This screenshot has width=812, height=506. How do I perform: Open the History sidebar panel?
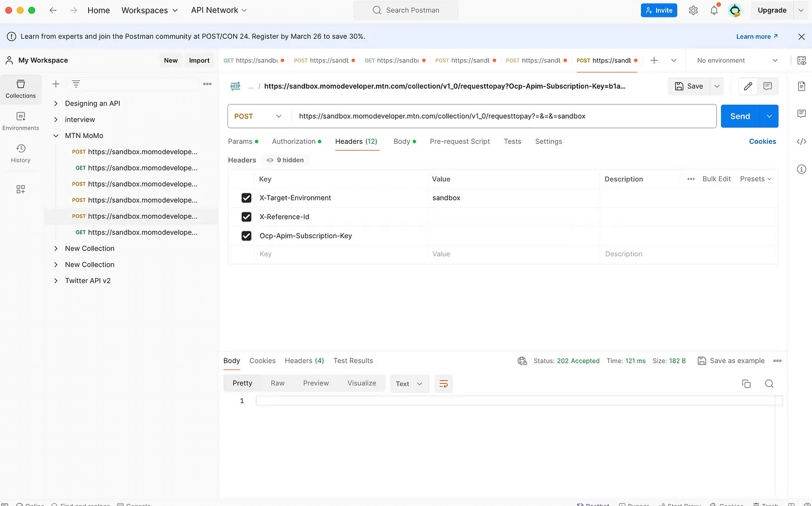tap(21, 154)
